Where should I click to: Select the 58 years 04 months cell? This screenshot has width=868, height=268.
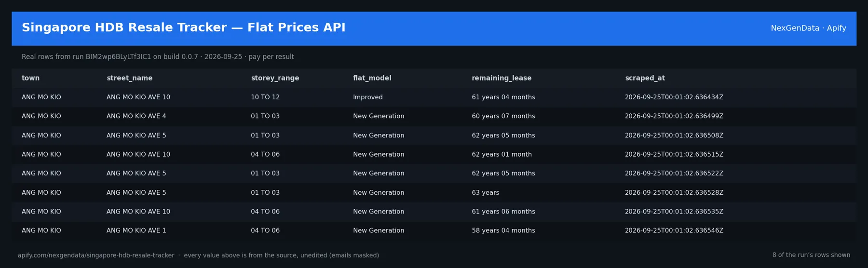click(x=503, y=230)
